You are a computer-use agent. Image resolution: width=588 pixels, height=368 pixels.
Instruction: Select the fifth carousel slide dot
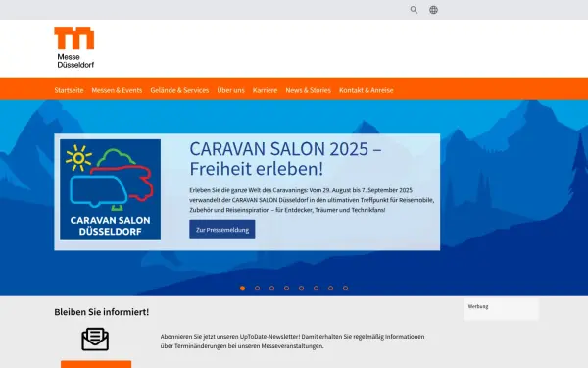301,289
